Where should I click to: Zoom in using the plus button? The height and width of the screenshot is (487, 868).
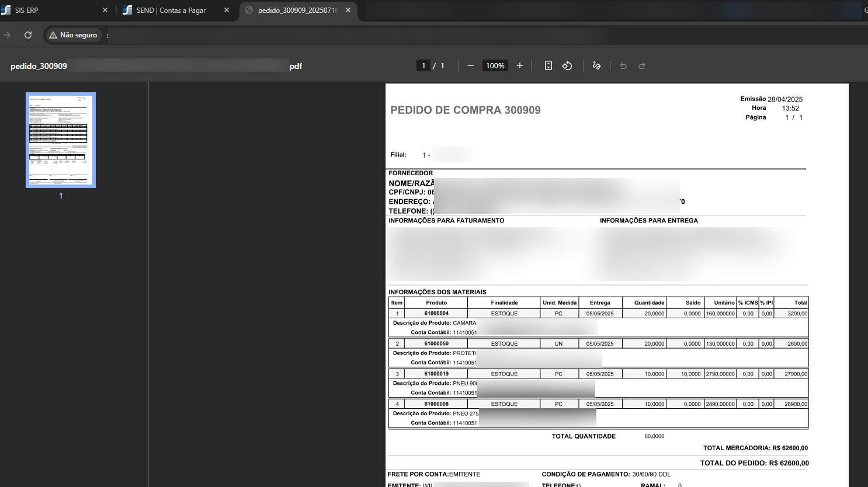pos(520,66)
